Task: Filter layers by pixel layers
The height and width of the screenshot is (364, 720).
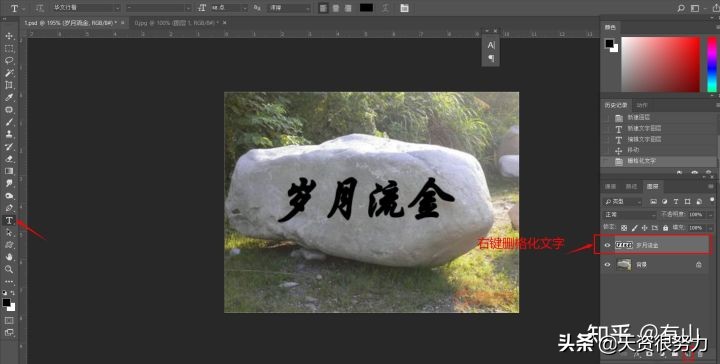Action: pos(653,202)
